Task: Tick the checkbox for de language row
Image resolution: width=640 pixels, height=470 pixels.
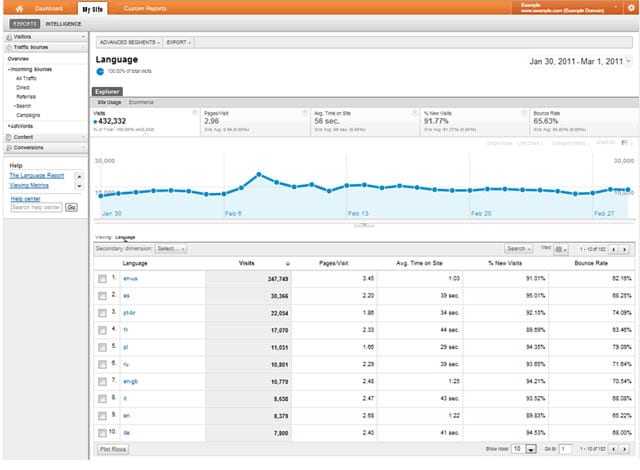Action: click(x=102, y=433)
